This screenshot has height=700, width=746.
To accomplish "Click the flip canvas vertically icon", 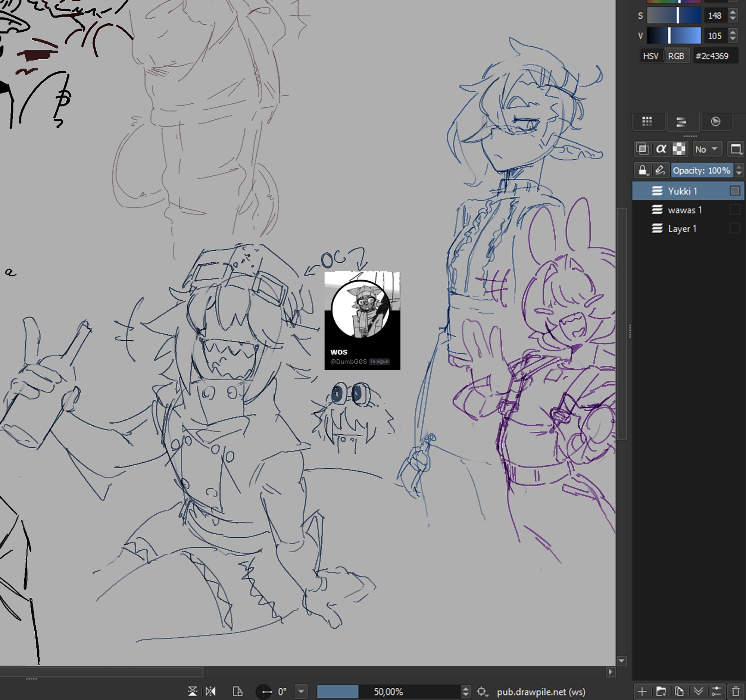I will coord(193,691).
